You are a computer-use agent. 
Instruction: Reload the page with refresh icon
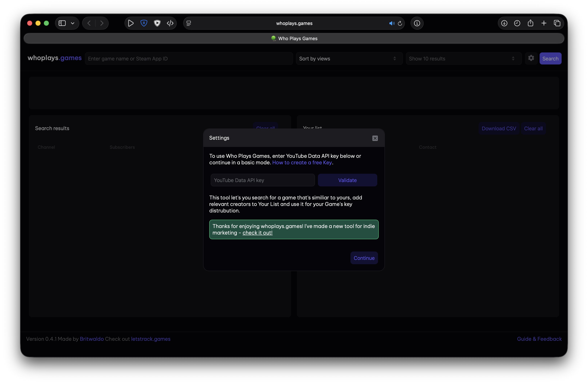coord(400,23)
